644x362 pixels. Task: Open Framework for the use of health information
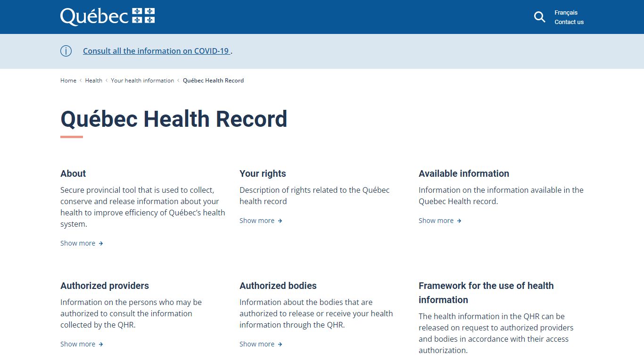coord(486,293)
